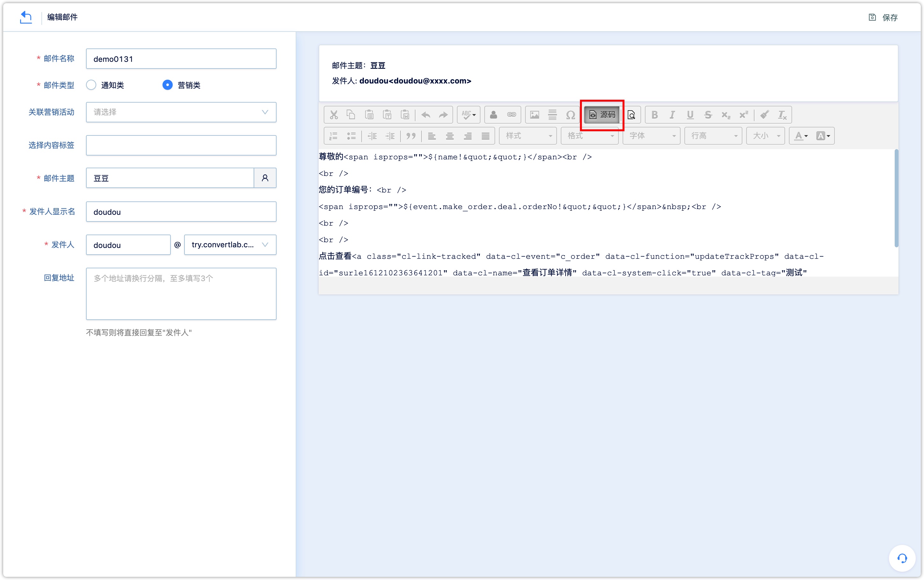Toggle the 源码 source mode button
924x580 pixels.
click(x=602, y=115)
